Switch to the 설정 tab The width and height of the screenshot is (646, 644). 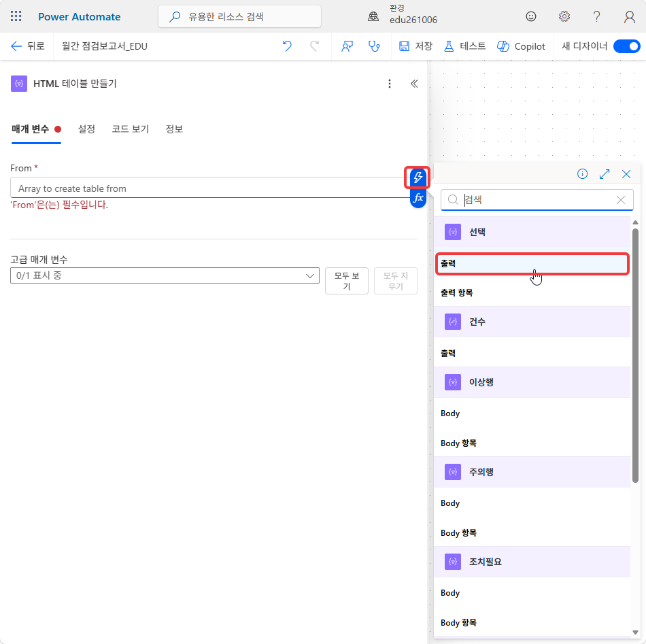pos(86,129)
